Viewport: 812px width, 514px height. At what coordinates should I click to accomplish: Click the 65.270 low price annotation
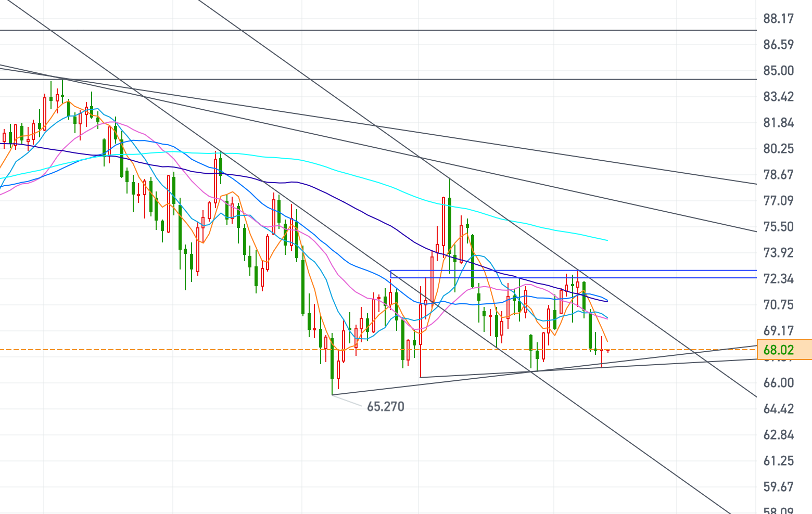[x=385, y=406]
